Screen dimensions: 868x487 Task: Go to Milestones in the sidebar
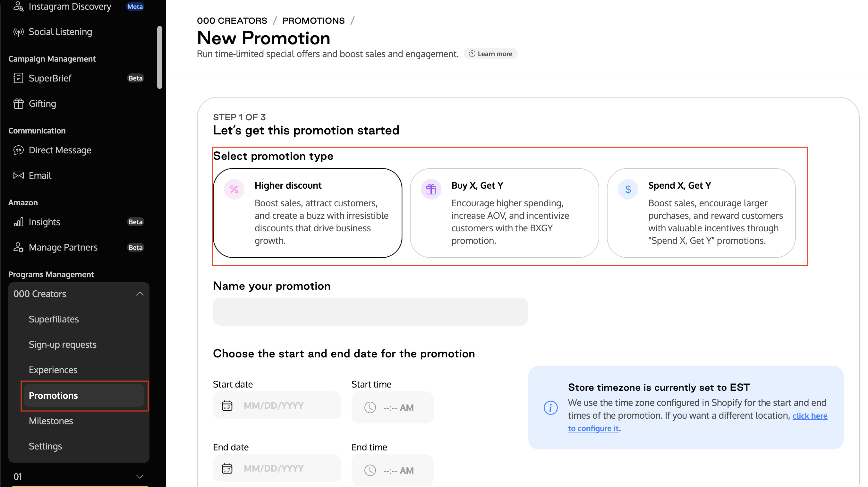51,421
